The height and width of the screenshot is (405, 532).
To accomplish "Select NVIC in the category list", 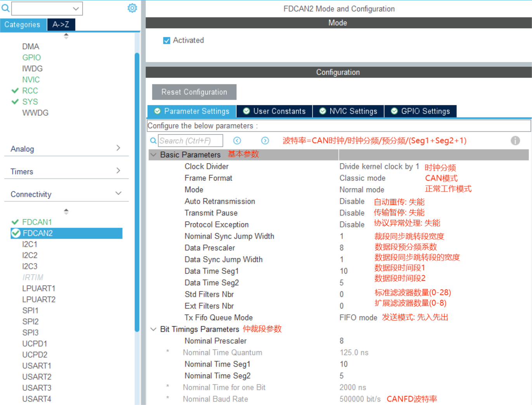I will [x=31, y=79].
